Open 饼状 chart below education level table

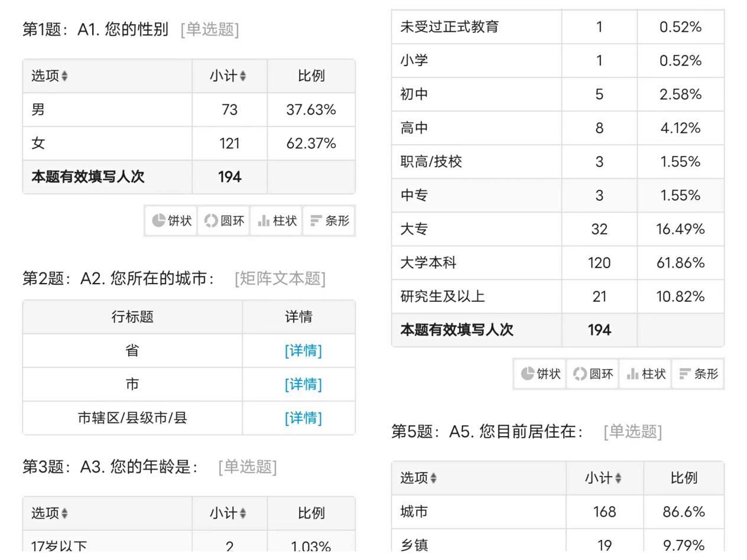[x=540, y=374]
